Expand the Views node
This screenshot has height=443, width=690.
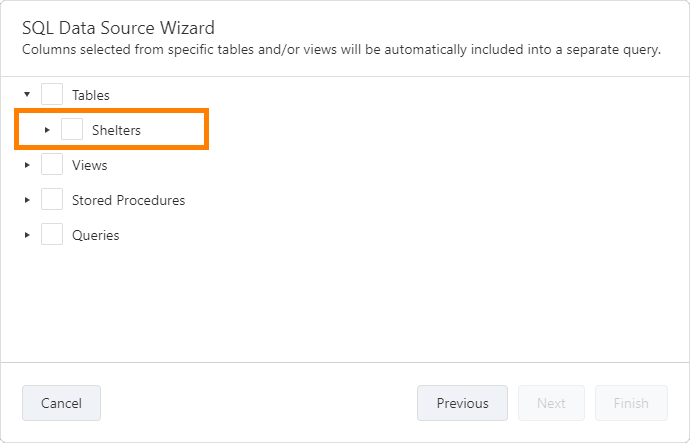click(x=27, y=165)
